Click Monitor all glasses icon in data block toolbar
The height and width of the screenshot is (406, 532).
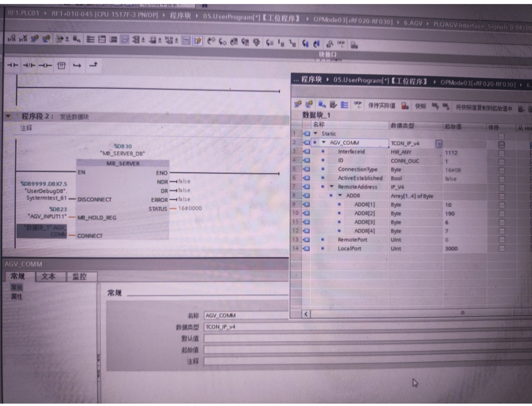coord(357,105)
